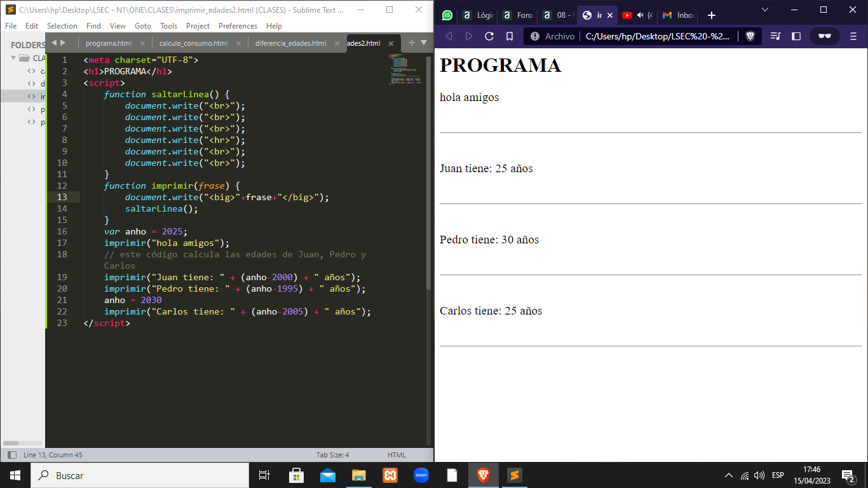View site info for Archivo
The width and height of the screenshot is (868, 488).
tap(552, 36)
